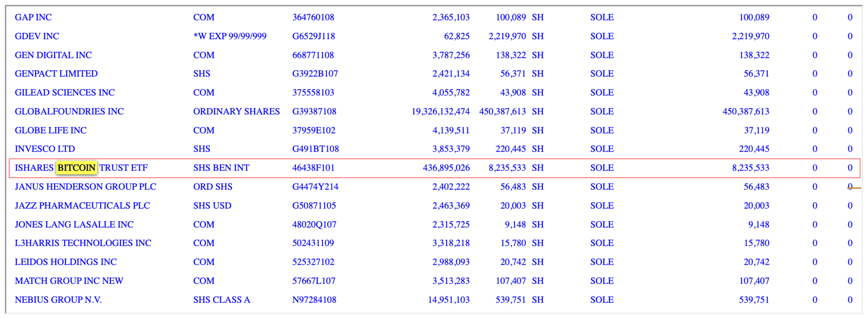Image resolution: width=868 pixels, height=319 pixels.
Task: Select CUSIP G491BT108
Action: click(x=316, y=149)
